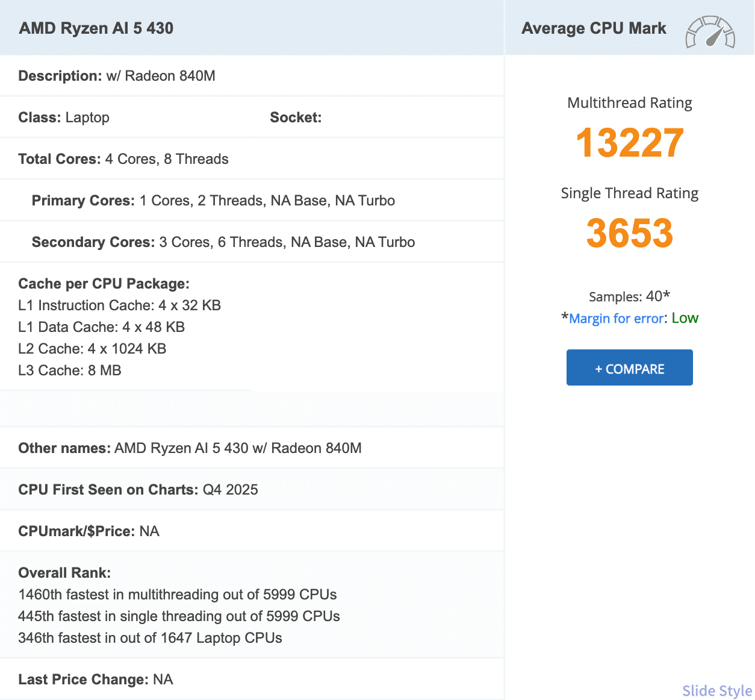Image resolution: width=755 pixels, height=700 pixels.
Task: Click Total Cores: 4 Cores, 8 Threads
Action: [123, 159]
